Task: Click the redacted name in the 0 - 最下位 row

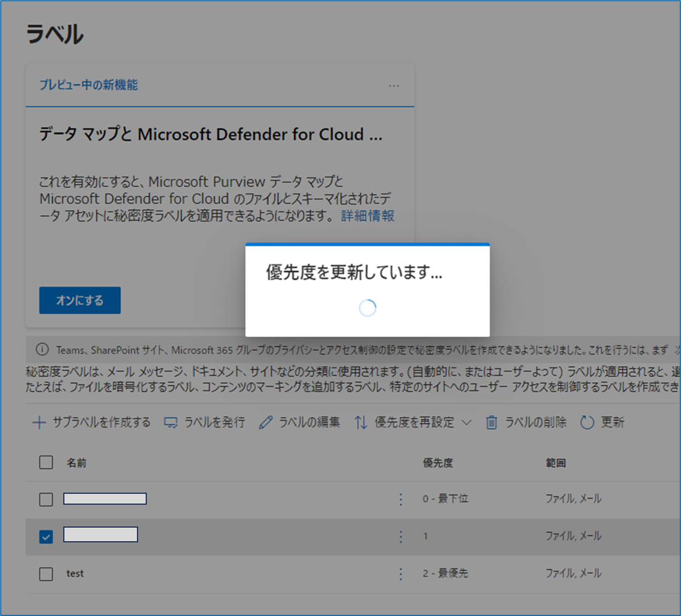Action: 105,499
